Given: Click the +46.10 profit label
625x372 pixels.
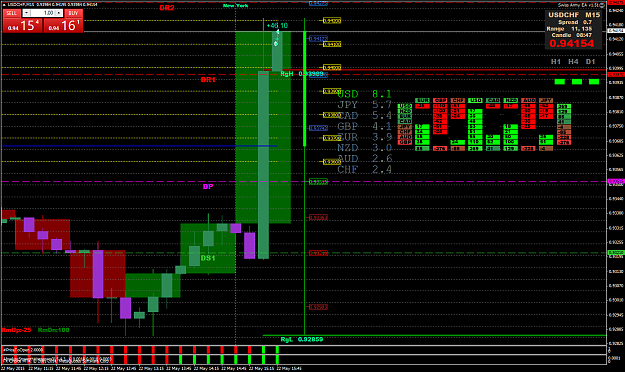Looking at the screenshot, I should click(277, 26).
